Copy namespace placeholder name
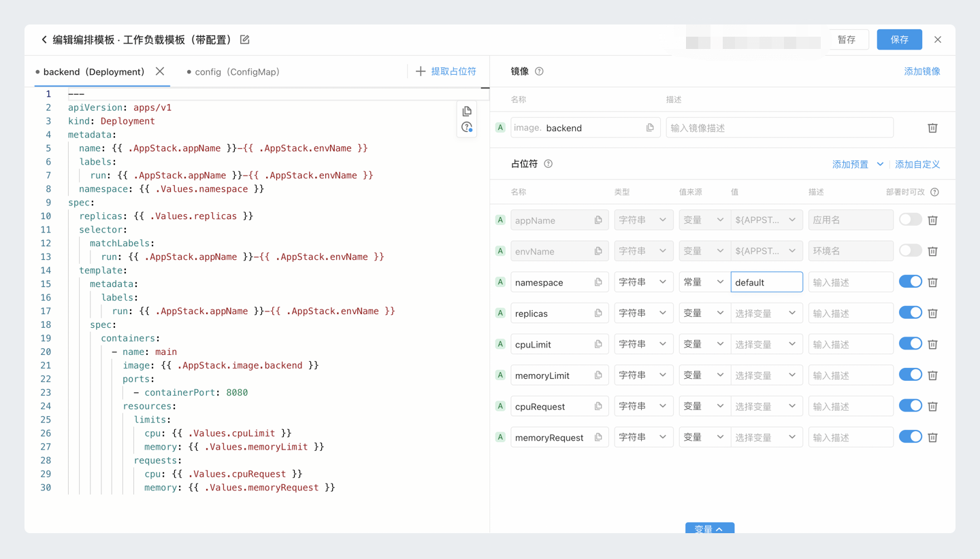The image size is (980, 559). click(x=598, y=282)
